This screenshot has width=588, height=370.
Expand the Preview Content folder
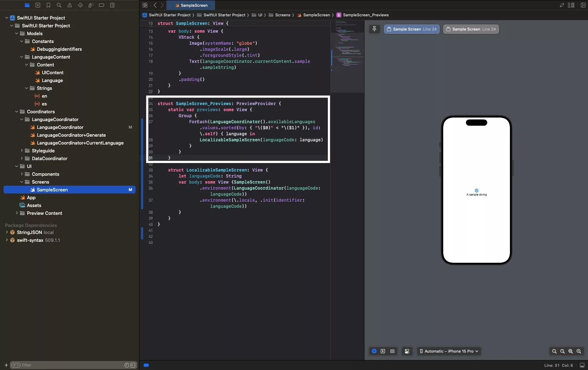click(x=16, y=213)
